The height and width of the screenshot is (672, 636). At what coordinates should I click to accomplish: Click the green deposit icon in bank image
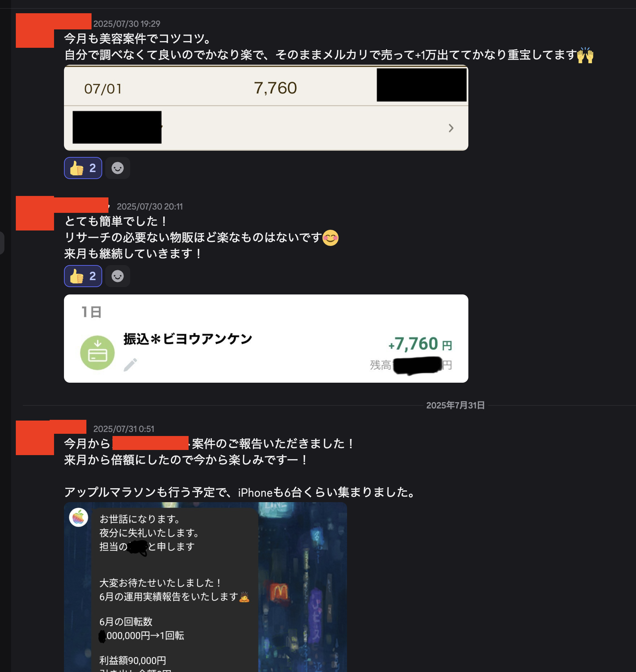click(x=97, y=353)
